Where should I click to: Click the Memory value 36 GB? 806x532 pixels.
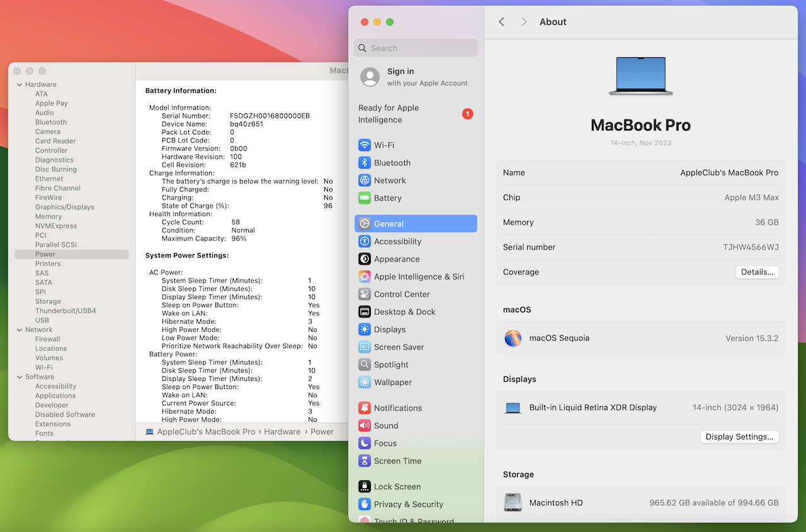tap(767, 222)
